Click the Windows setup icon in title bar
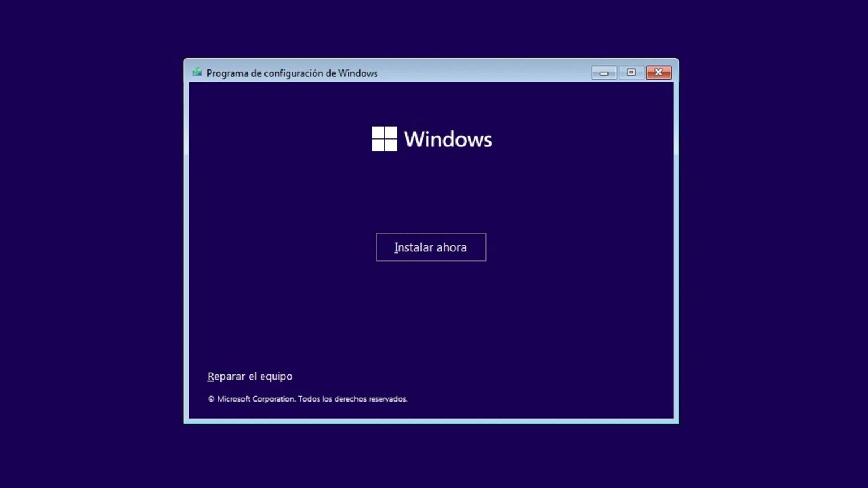 tap(197, 72)
